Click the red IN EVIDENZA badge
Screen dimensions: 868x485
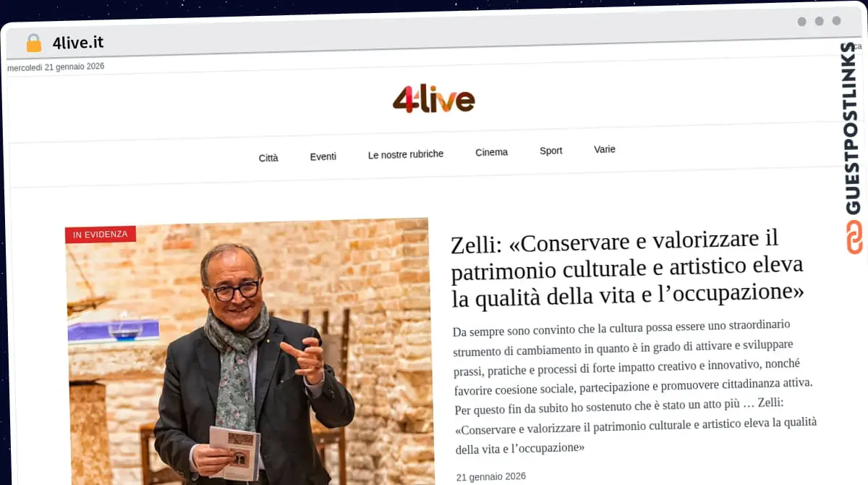point(101,235)
